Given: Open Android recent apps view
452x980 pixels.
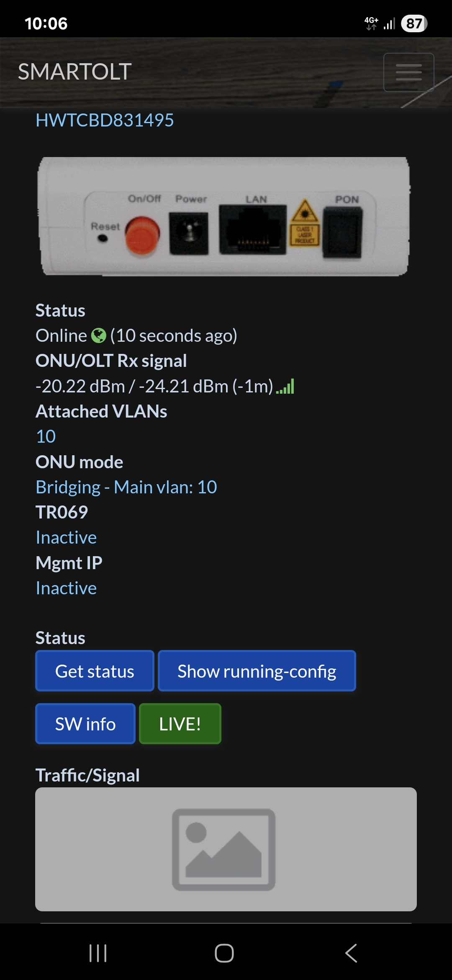Looking at the screenshot, I should tap(98, 953).
